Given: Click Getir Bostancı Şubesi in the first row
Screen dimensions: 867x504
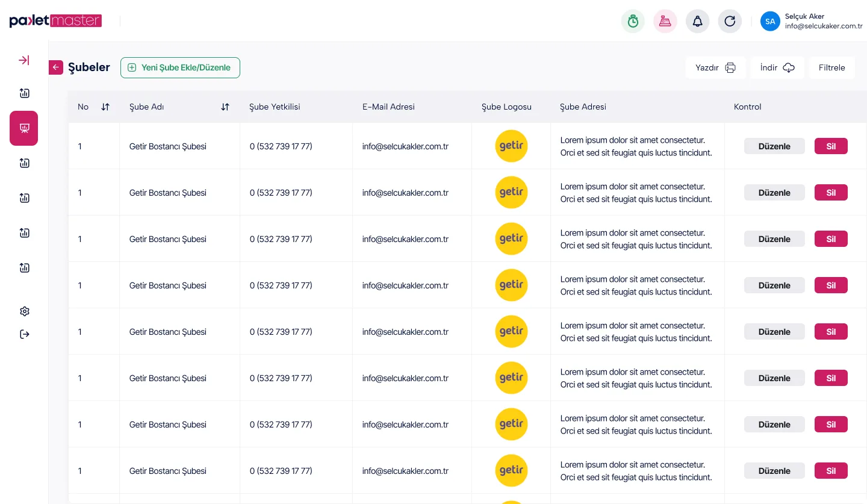Looking at the screenshot, I should coord(168,146).
